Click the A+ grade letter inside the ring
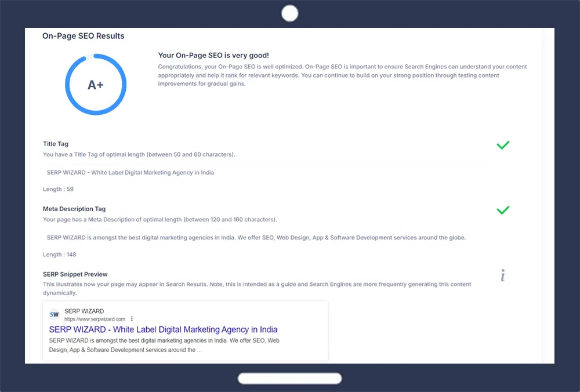Screen dimensions: 580x392 96,85
